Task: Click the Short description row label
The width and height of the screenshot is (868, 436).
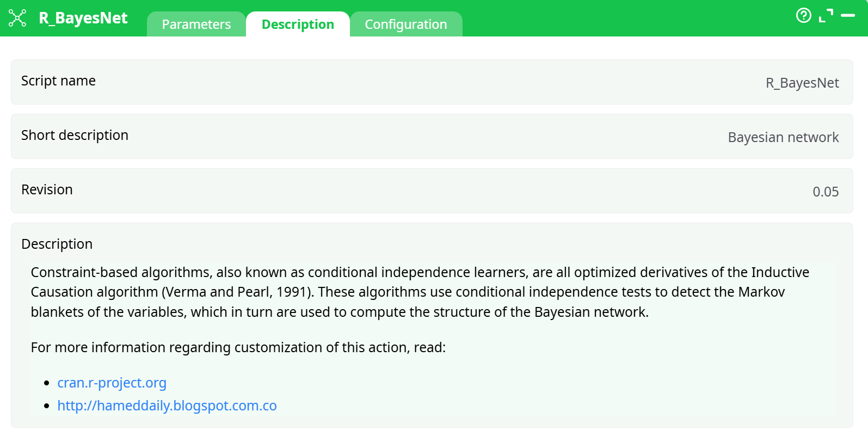Action: [75, 135]
